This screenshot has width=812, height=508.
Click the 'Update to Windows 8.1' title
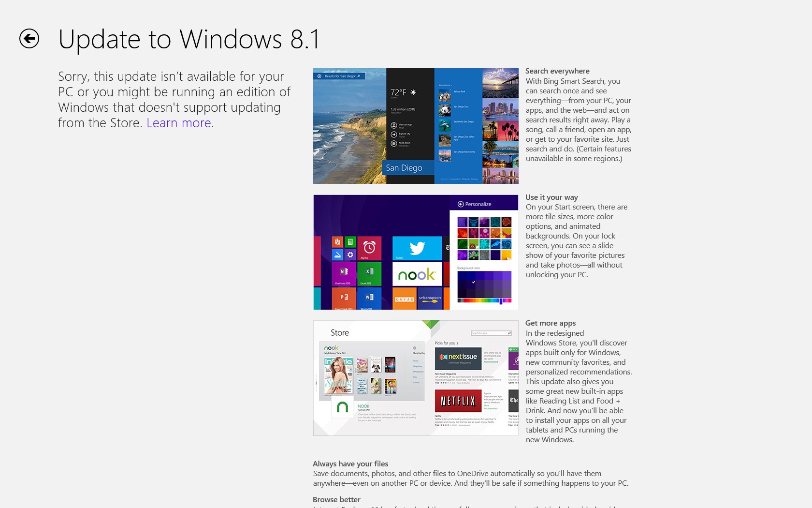tap(189, 39)
